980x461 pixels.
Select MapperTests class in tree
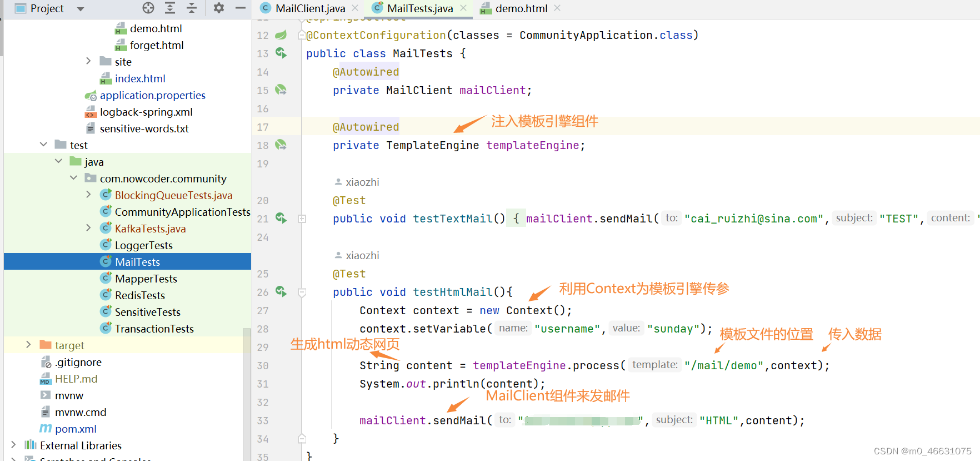[x=146, y=279]
